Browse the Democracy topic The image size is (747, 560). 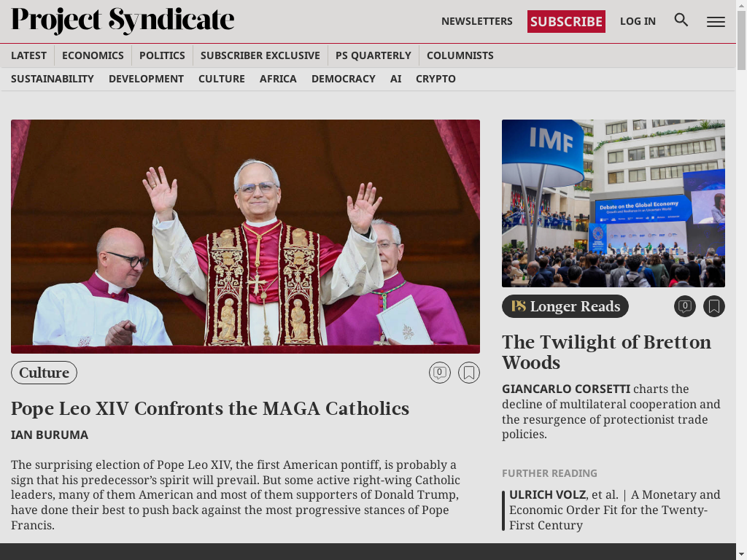pyautogui.click(x=344, y=79)
